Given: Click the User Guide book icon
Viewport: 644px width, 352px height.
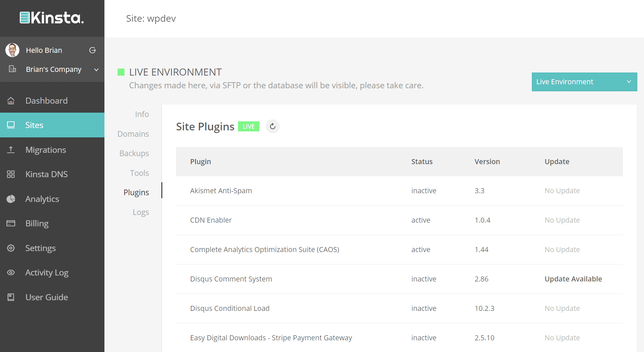Looking at the screenshot, I should pos(11,297).
